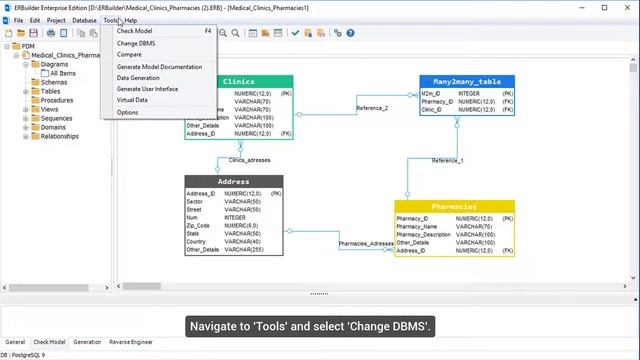Create a new model with the New toolbar icon
The height and width of the screenshot is (360, 640).
pyautogui.click(x=8, y=33)
